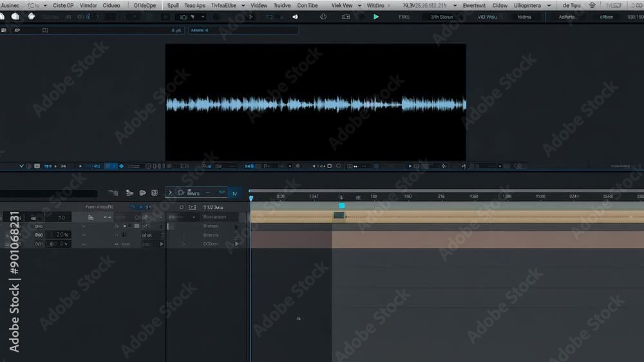Click the audio waveform in the preview viewer
Image resolution: width=644 pixels, height=362 pixels.
point(316,104)
